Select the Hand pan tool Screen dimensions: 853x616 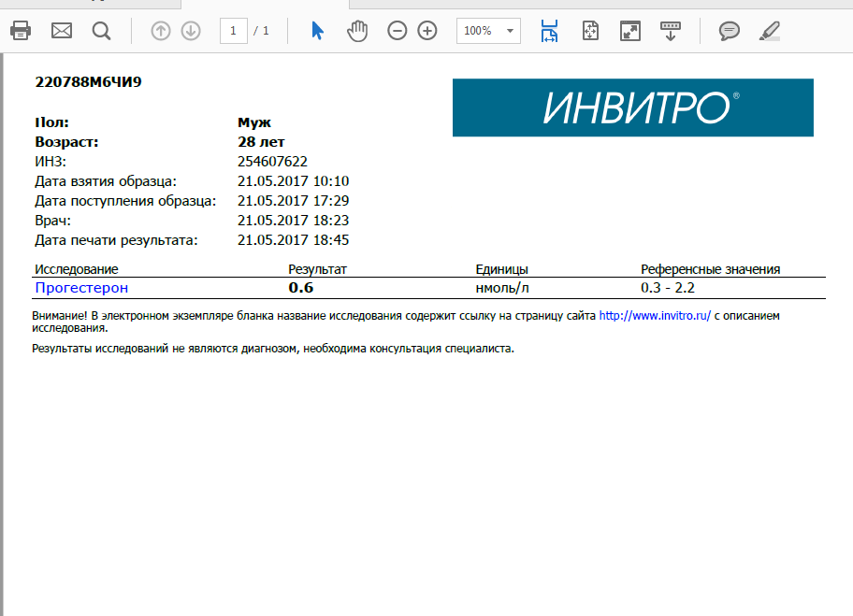click(357, 31)
